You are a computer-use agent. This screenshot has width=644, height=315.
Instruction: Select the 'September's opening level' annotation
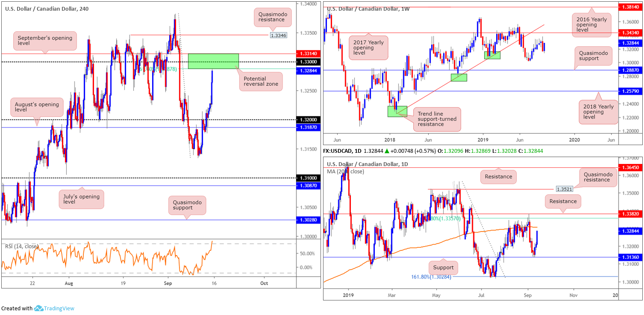(x=44, y=41)
